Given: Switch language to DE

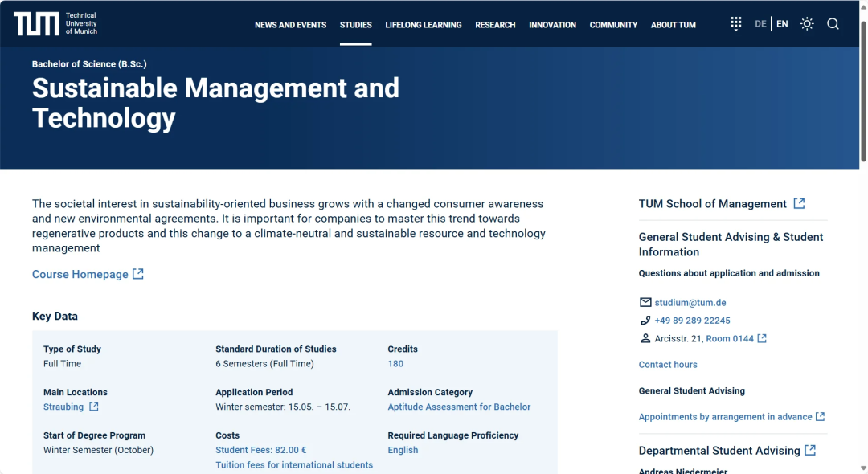Looking at the screenshot, I should click(760, 24).
